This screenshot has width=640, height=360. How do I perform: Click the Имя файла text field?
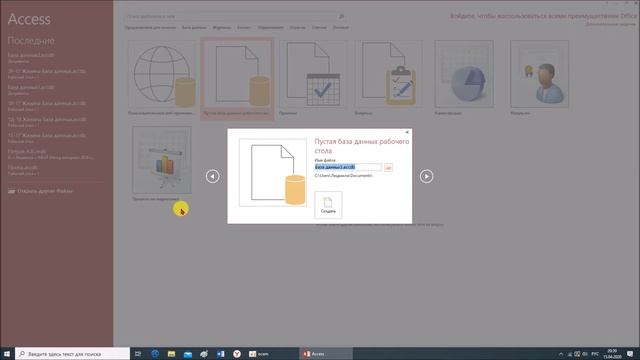tap(348, 167)
